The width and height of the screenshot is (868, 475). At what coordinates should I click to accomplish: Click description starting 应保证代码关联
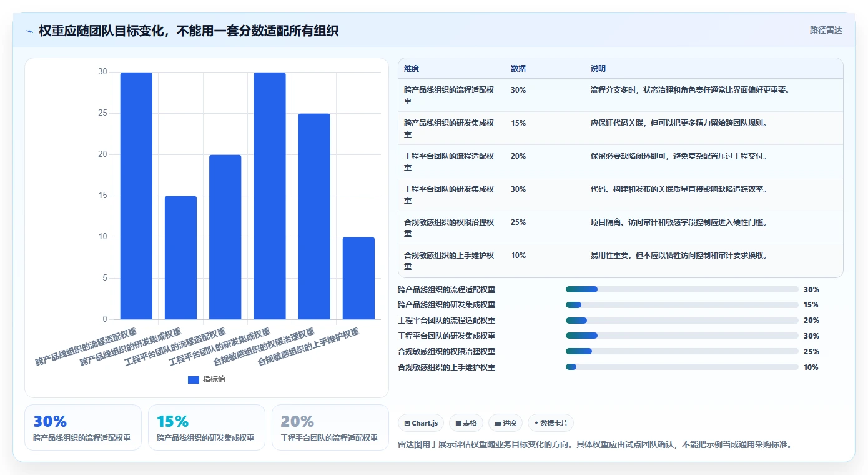[679, 123]
